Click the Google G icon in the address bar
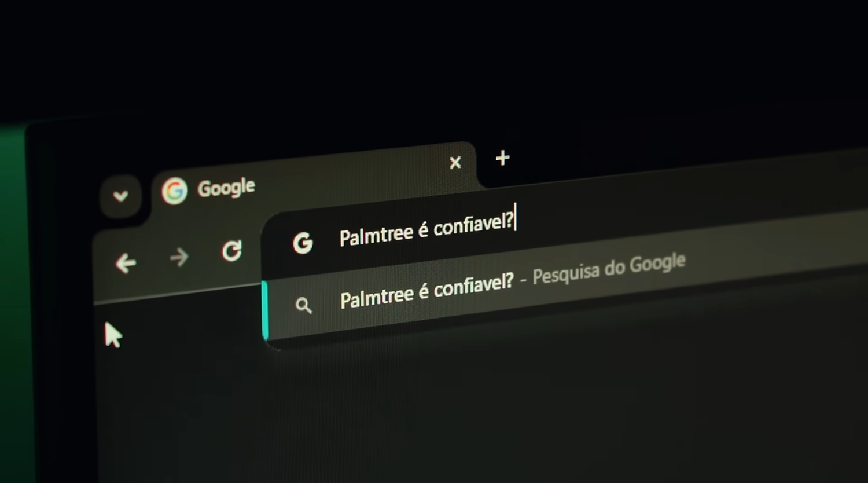 pyautogui.click(x=303, y=243)
